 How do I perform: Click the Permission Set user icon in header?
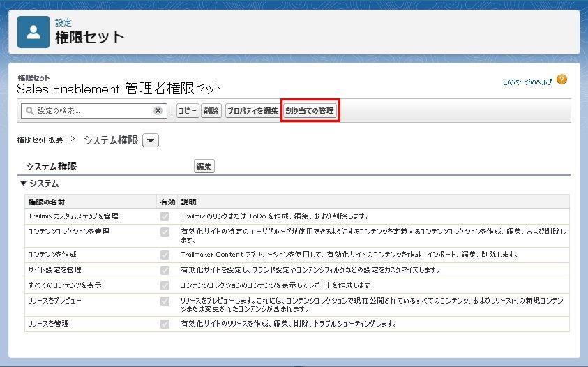click(x=33, y=32)
